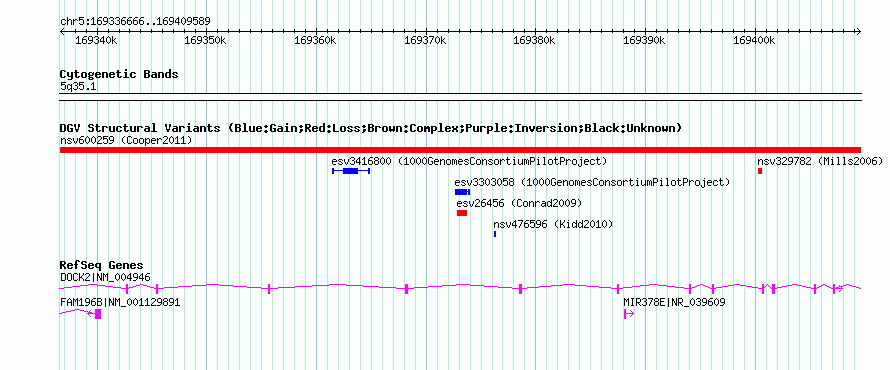Open the esv26456 (Conrad2009) label

click(x=519, y=203)
